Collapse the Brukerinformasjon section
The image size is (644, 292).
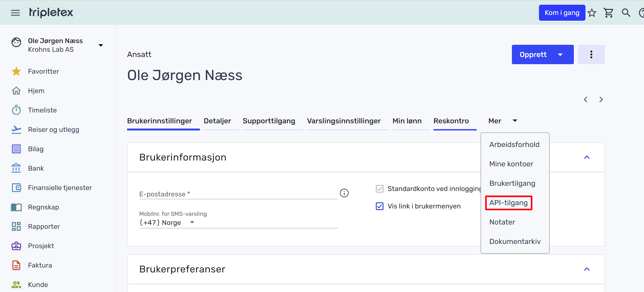pos(586,157)
